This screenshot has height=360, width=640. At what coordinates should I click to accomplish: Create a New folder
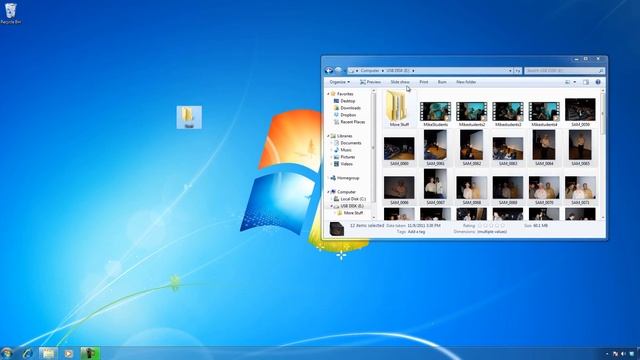point(466,82)
